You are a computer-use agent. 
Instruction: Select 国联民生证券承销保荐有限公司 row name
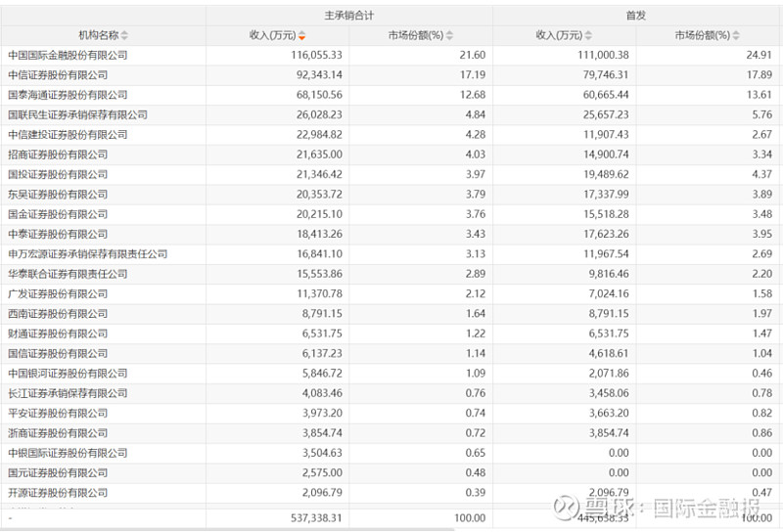(77, 114)
